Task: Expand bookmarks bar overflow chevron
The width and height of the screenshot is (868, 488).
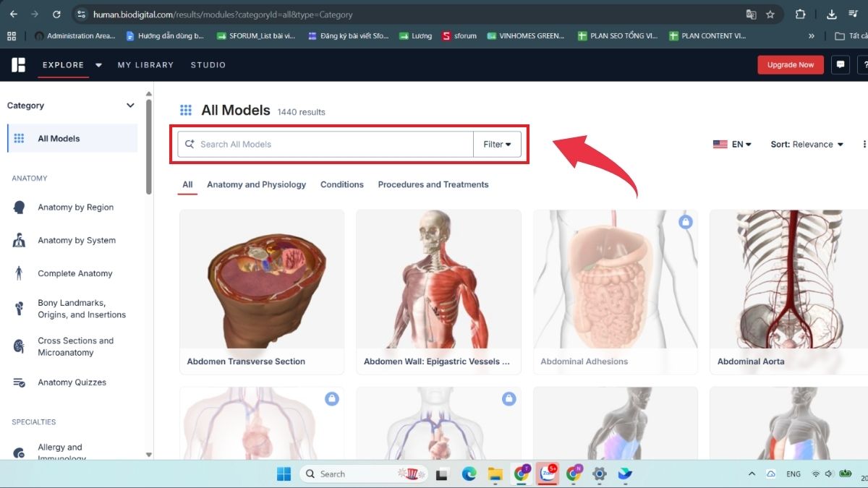Action: [812, 35]
